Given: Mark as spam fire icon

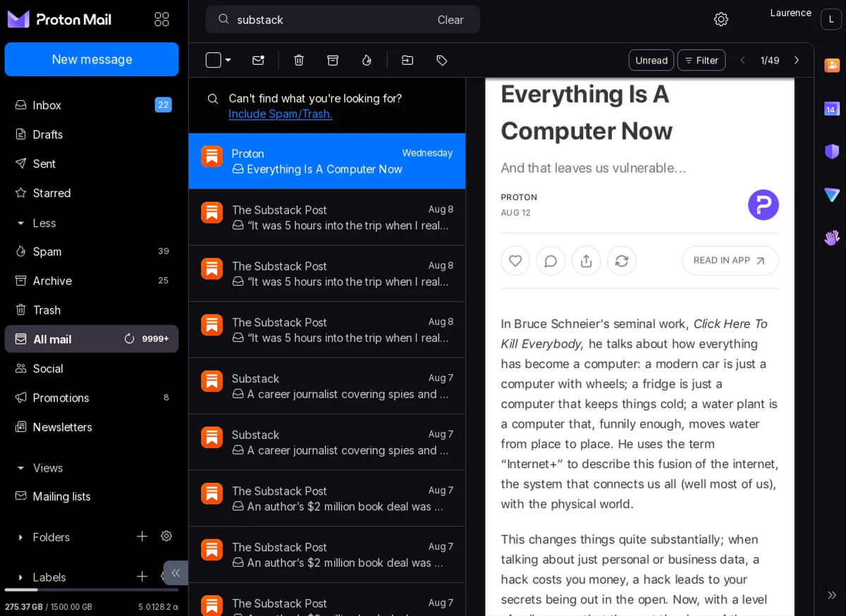Looking at the screenshot, I should coord(367,60).
